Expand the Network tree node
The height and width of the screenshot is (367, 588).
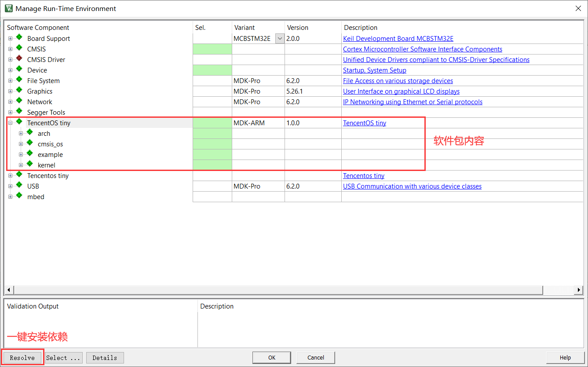point(10,102)
